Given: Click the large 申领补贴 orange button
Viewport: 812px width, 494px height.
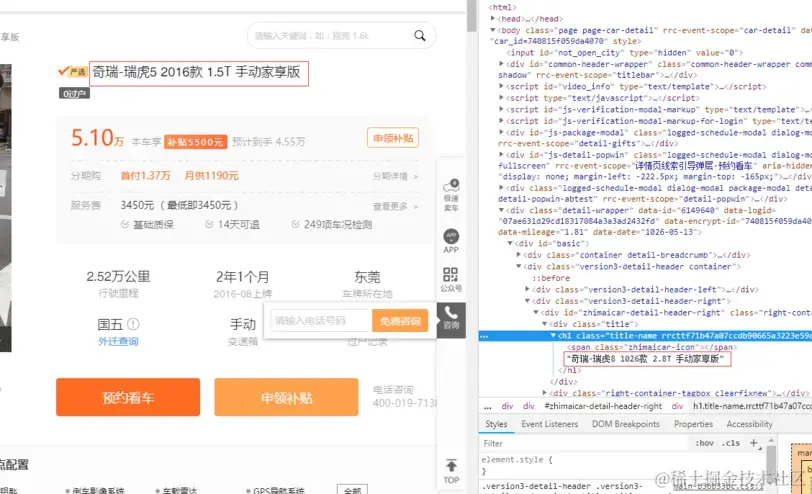Looking at the screenshot, I should tap(286, 397).
